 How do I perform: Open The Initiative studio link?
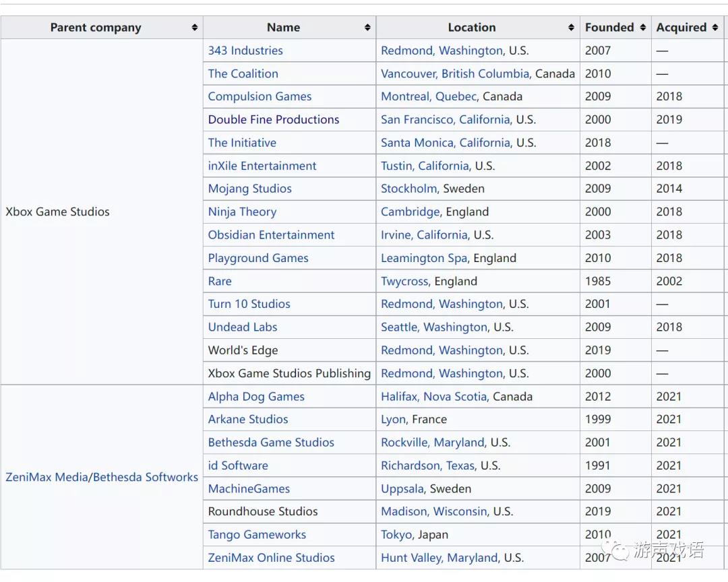coord(242,143)
